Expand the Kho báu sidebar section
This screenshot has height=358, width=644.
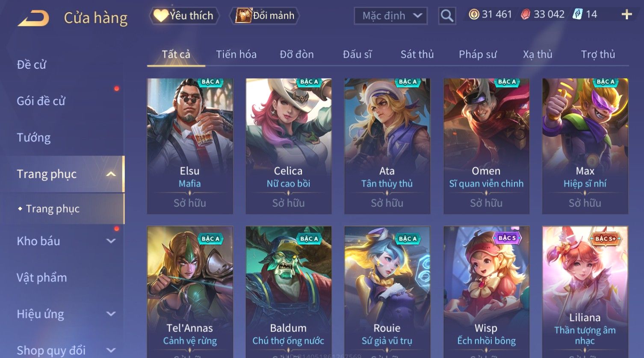(x=111, y=241)
